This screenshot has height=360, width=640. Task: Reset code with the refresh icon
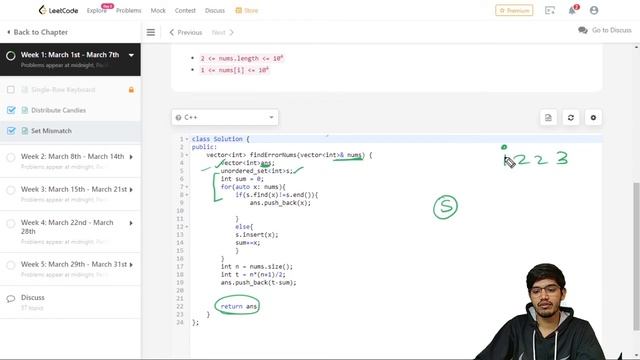(x=571, y=118)
